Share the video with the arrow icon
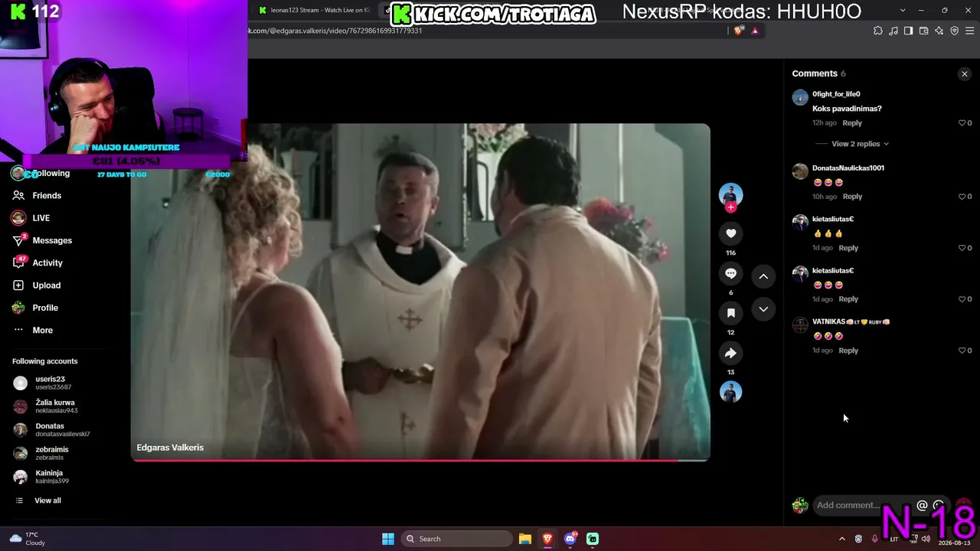 730,353
